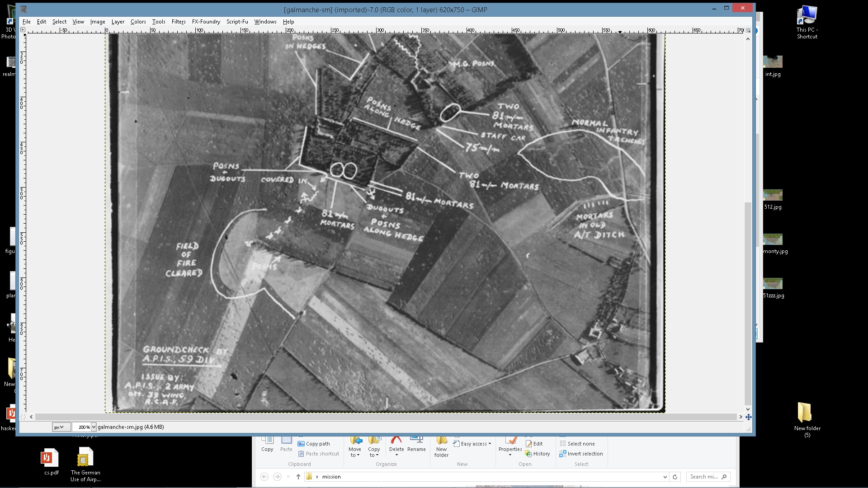This screenshot has width=868, height=488.
Task: Select the monty.jpg desktop thumbnail
Action: (775, 244)
